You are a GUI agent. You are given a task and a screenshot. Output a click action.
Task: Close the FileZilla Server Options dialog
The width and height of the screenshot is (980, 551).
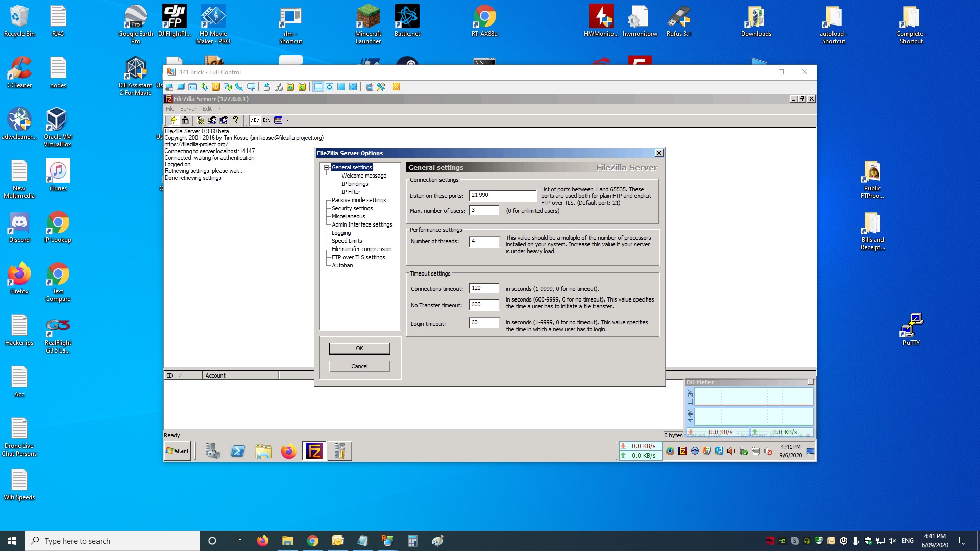[659, 153]
